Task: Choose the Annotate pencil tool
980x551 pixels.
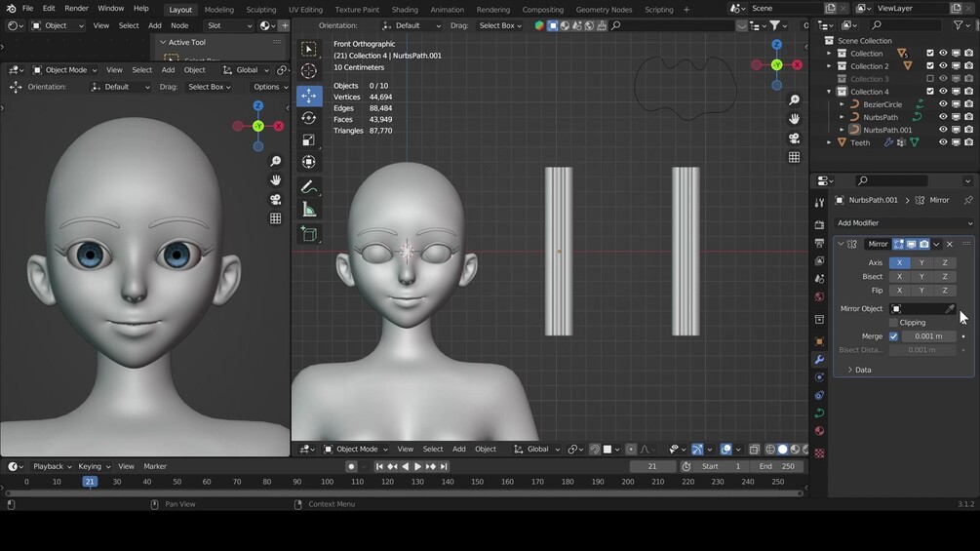Action: 309,187
